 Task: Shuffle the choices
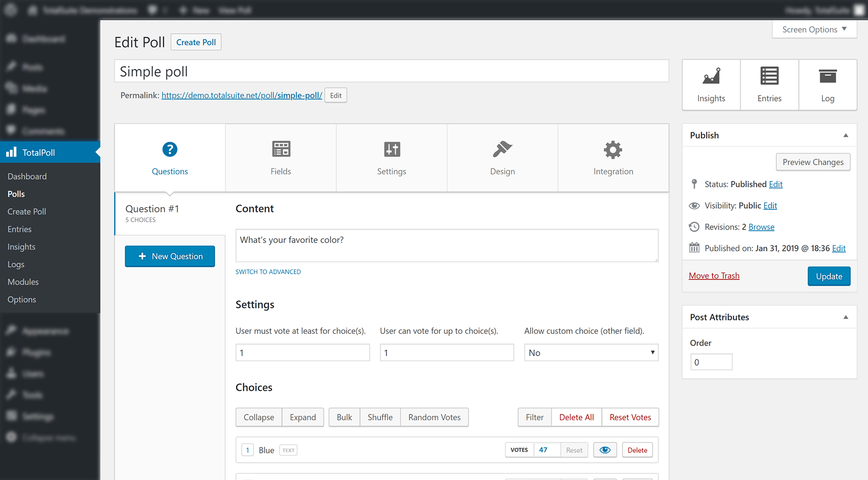tap(380, 417)
